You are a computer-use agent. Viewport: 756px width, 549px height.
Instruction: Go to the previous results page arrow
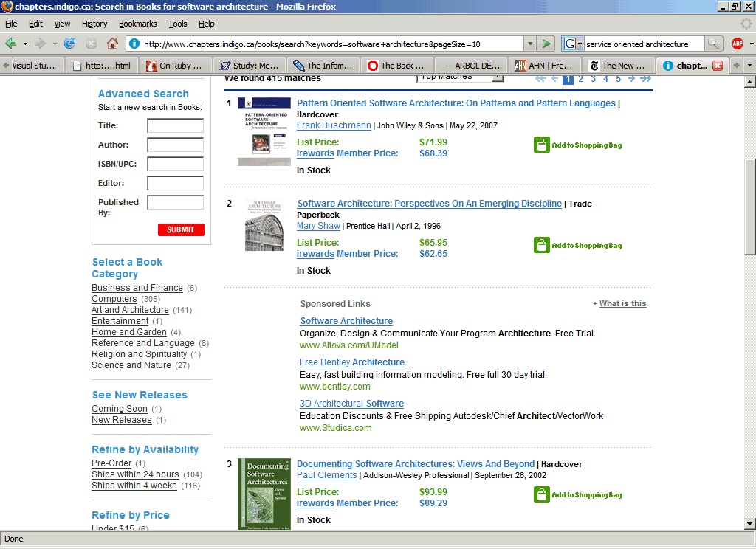tap(554, 78)
